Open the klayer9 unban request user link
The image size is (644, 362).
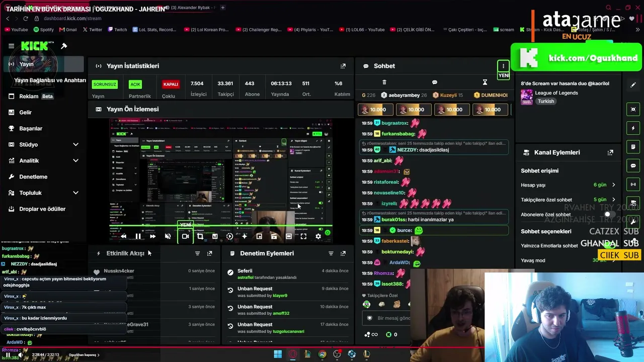280,296
